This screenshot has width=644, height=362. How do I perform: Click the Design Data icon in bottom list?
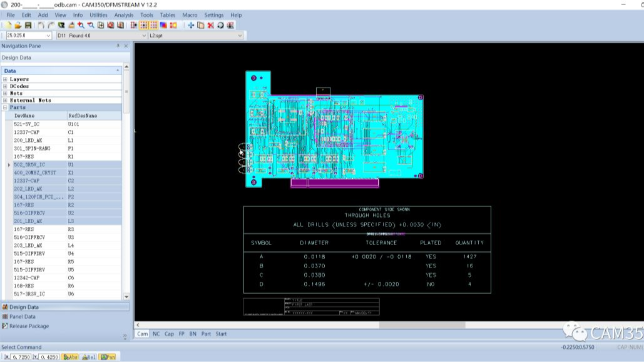click(5, 307)
